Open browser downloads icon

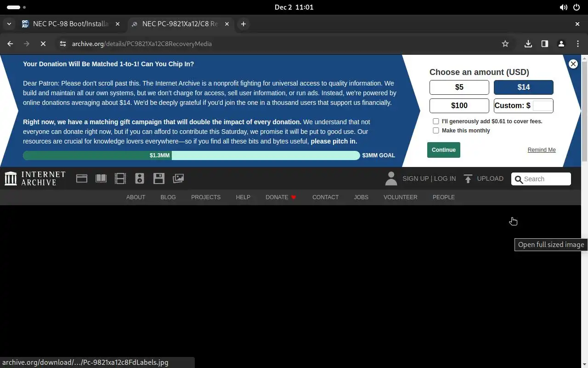coord(528,44)
